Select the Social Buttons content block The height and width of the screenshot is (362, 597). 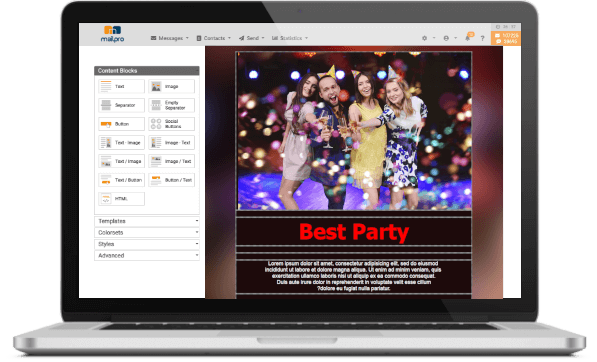pyautogui.click(x=171, y=124)
